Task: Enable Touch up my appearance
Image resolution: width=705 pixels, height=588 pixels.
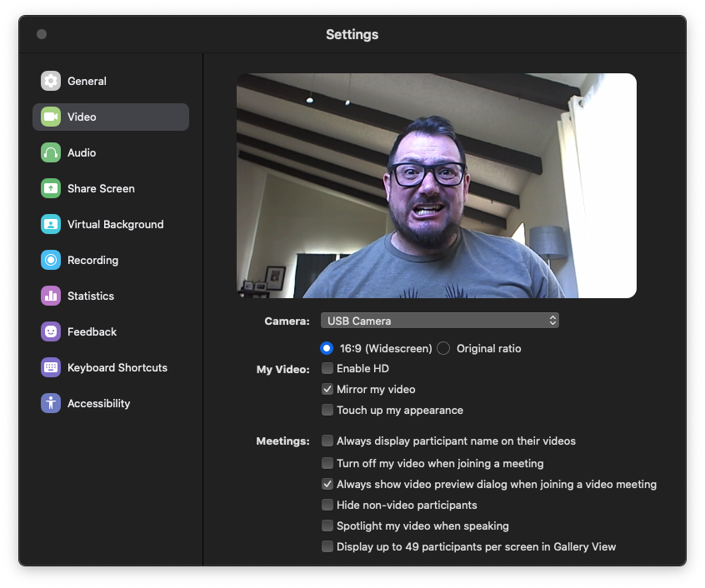Action: [327, 410]
